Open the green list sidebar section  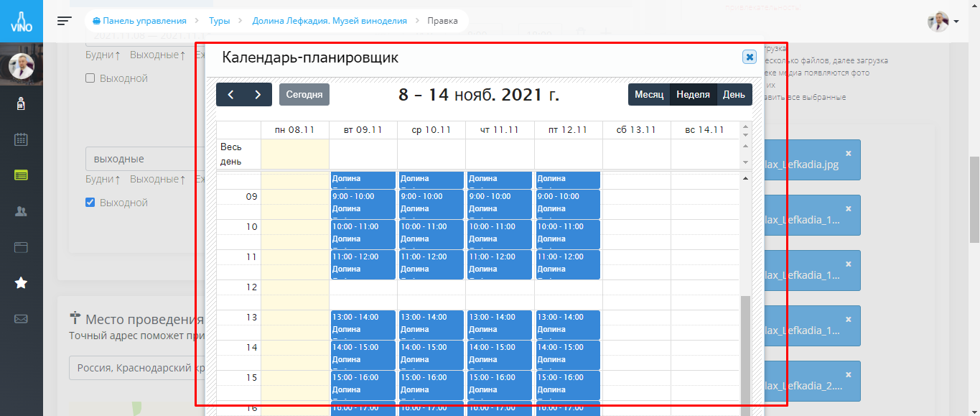pos(22,175)
